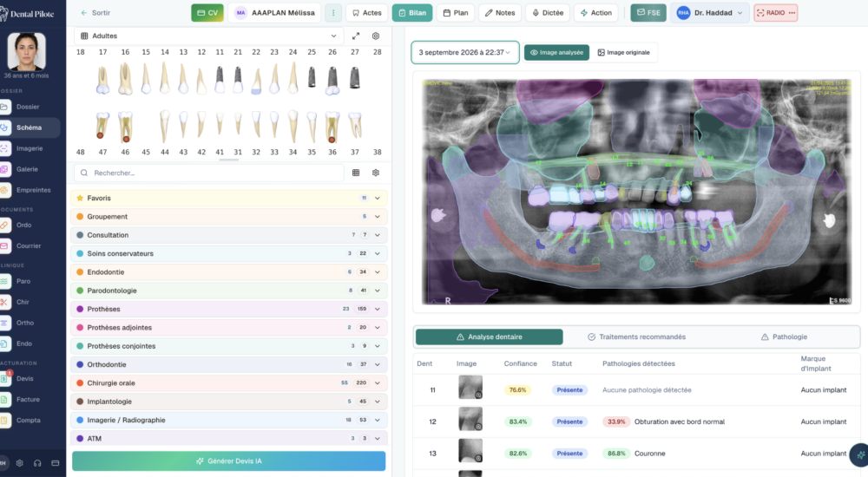Select implant tooth 26 on chart
Image resolution: width=868 pixels, height=477 pixels.
point(332,81)
